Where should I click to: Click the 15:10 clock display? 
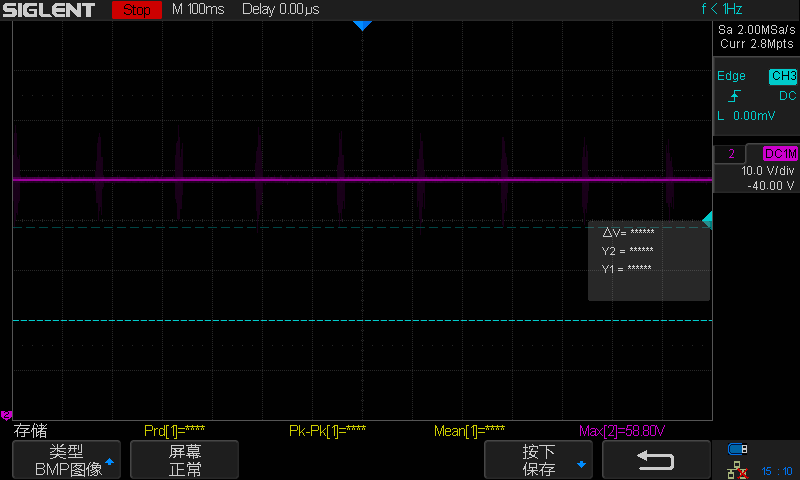777,471
